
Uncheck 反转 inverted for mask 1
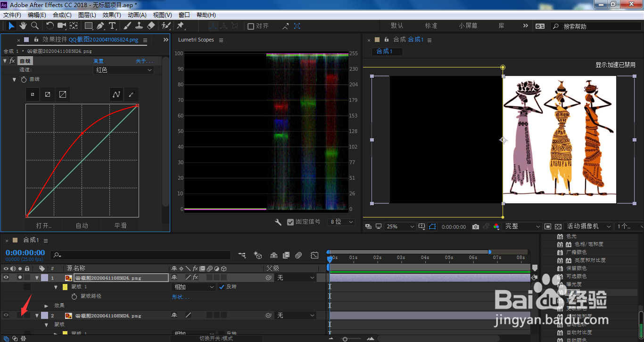click(222, 287)
